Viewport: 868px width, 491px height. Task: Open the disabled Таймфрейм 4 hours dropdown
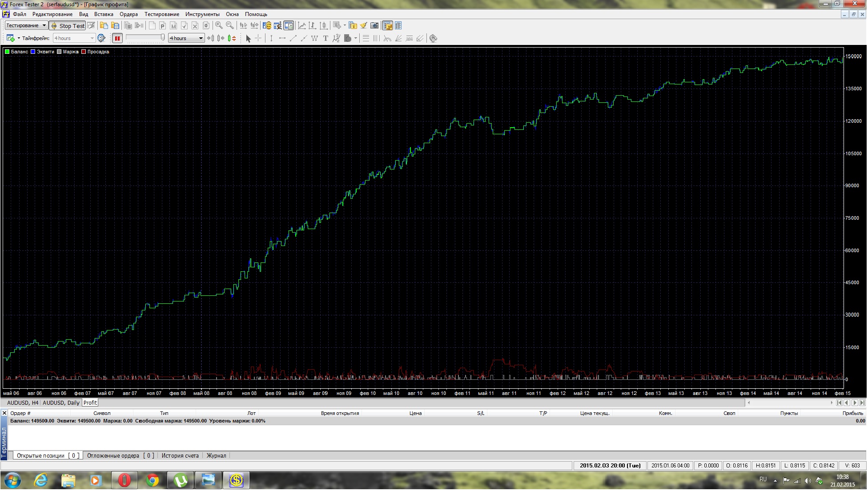coord(74,38)
